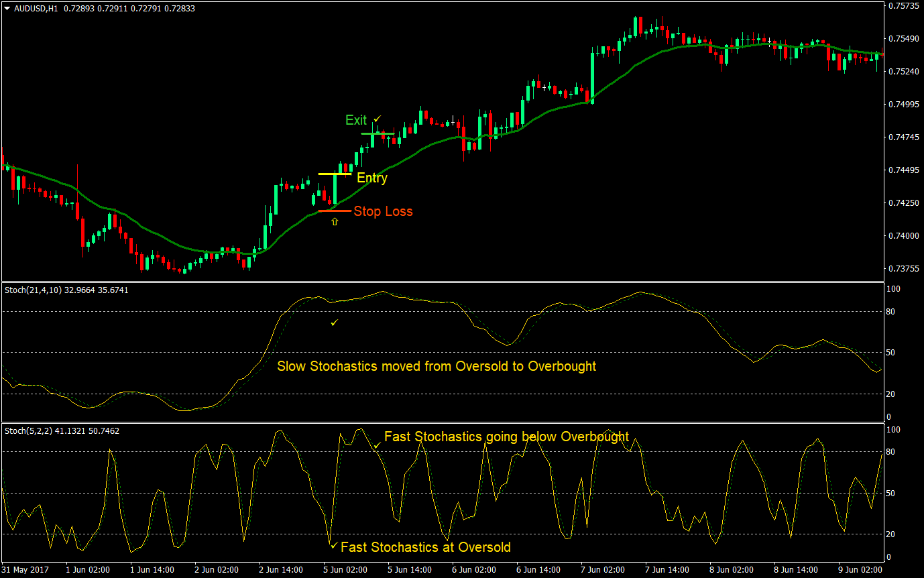Click the checkmark in the slow stochastic panel
The height and width of the screenshot is (578, 924).
(333, 322)
